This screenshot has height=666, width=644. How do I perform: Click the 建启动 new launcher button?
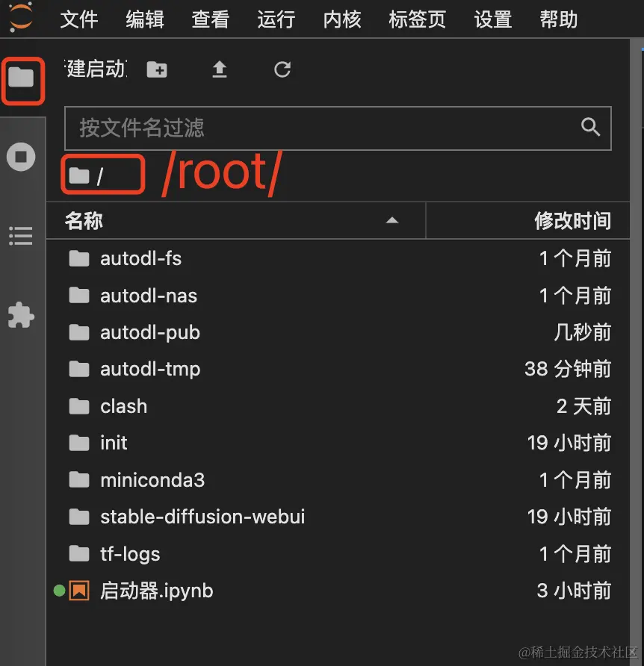click(96, 69)
